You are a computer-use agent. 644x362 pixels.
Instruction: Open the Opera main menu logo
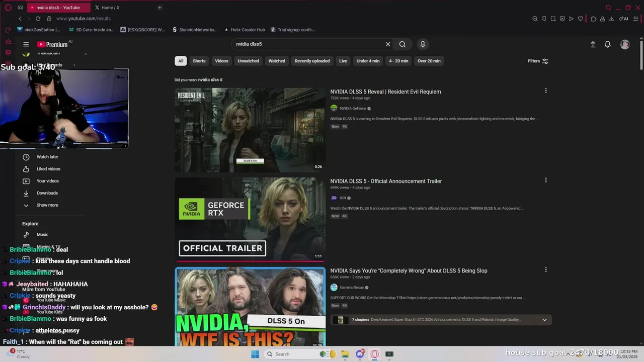(x=8, y=8)
